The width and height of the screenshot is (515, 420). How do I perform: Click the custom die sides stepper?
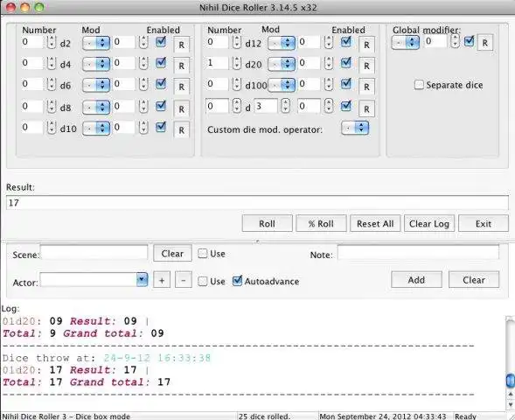(285, 106)
